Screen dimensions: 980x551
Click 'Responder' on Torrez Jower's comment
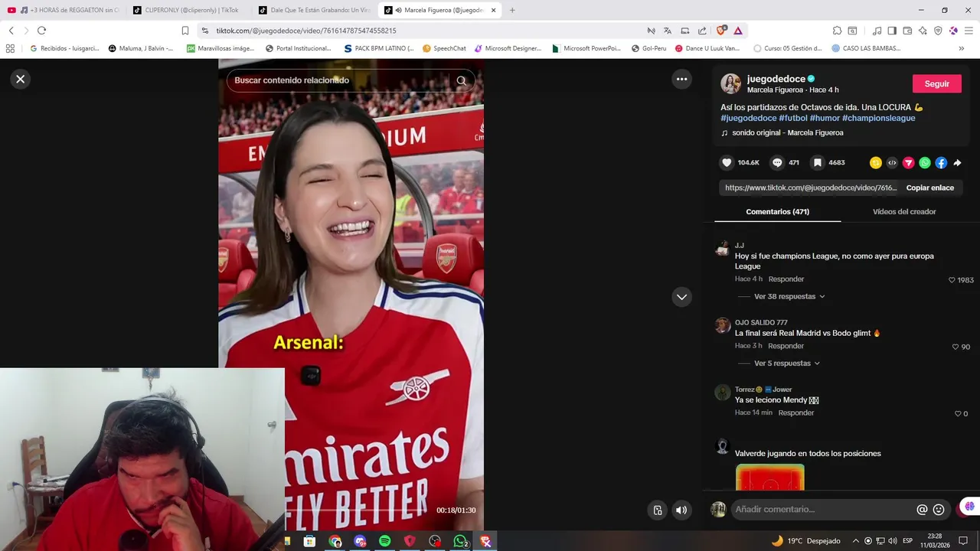point(796,412)
